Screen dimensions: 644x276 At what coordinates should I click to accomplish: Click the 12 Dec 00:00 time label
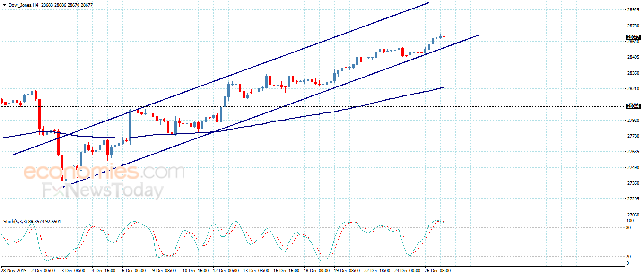[x=226, y=271]
